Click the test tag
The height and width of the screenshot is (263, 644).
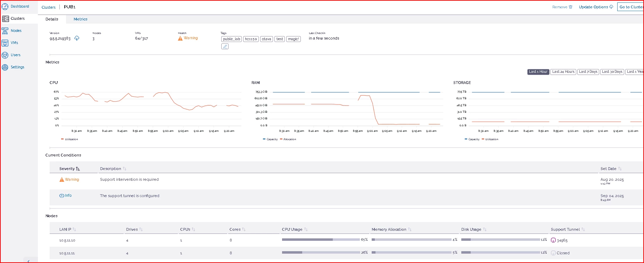point(280,39)
